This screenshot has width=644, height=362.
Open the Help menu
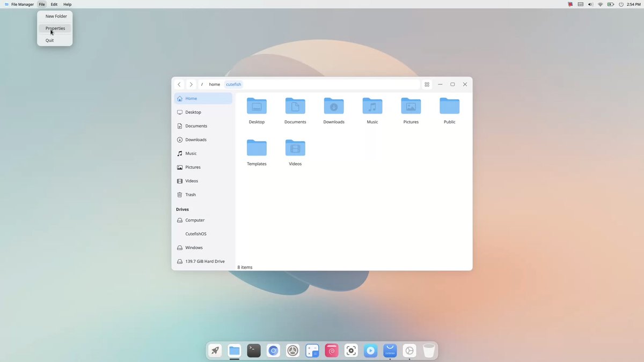pos(68,4)
